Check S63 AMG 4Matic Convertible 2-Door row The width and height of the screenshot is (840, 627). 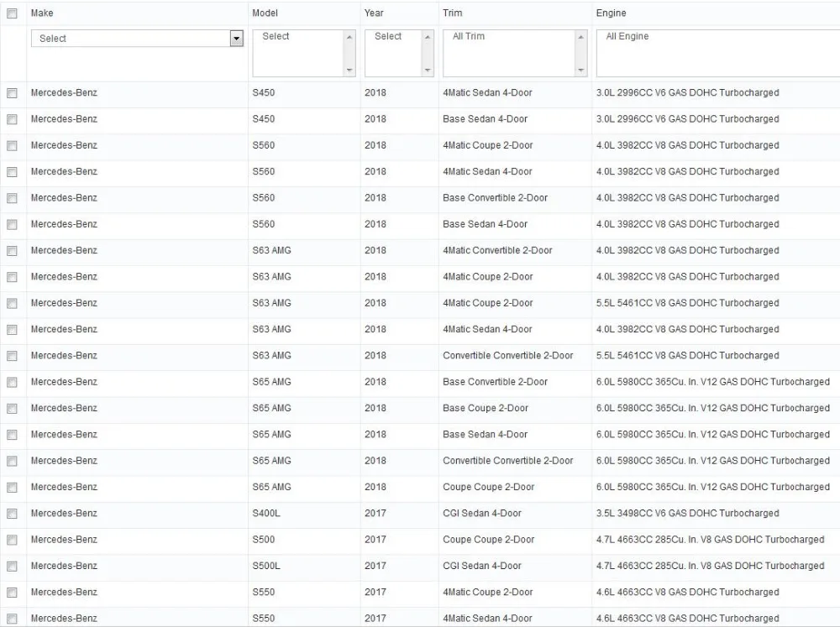pyautogui.click(x=12, y=251)
